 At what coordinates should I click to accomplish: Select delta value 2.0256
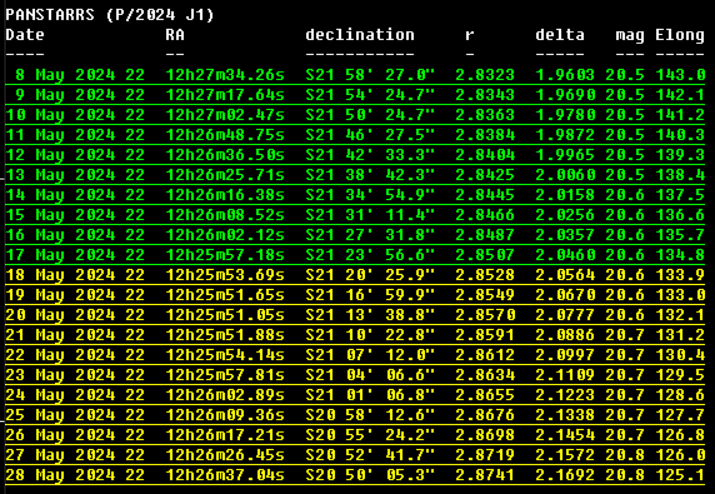click(565, 215)
